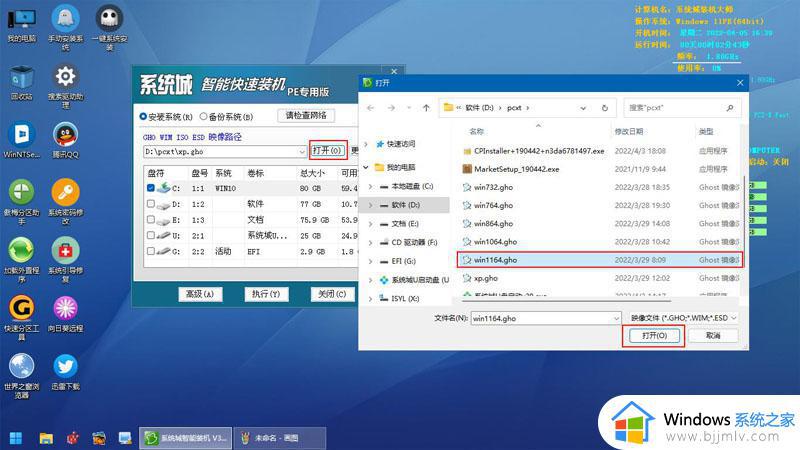The width and height of the screenshot is (800, 450).
Task: Open the 手动安装系统 desktop icon
Action: (x=65, y=27)
